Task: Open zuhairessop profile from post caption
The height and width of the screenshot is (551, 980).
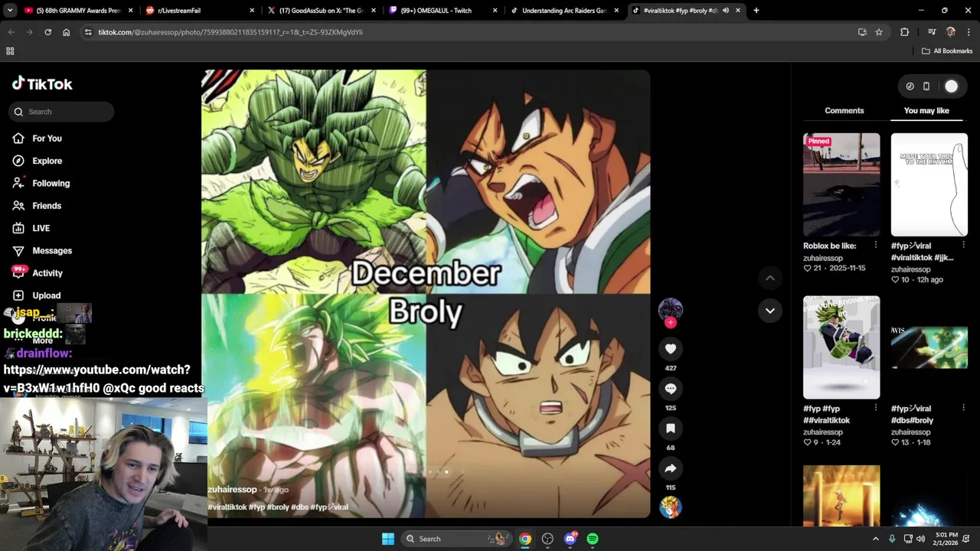Action: coord(232,490)
